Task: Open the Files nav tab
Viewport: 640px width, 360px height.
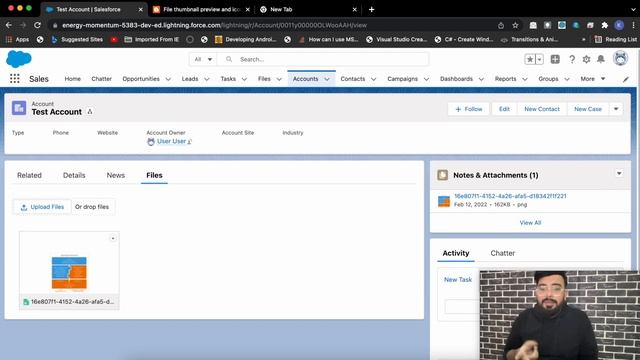Action: point(264,79)
